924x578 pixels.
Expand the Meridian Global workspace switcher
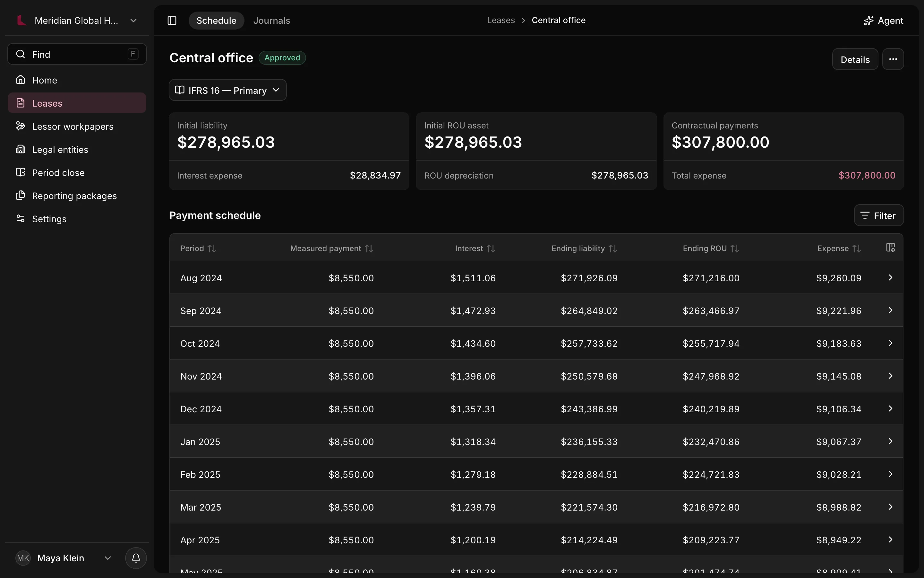pyautogui.click(x=77, y=21)
